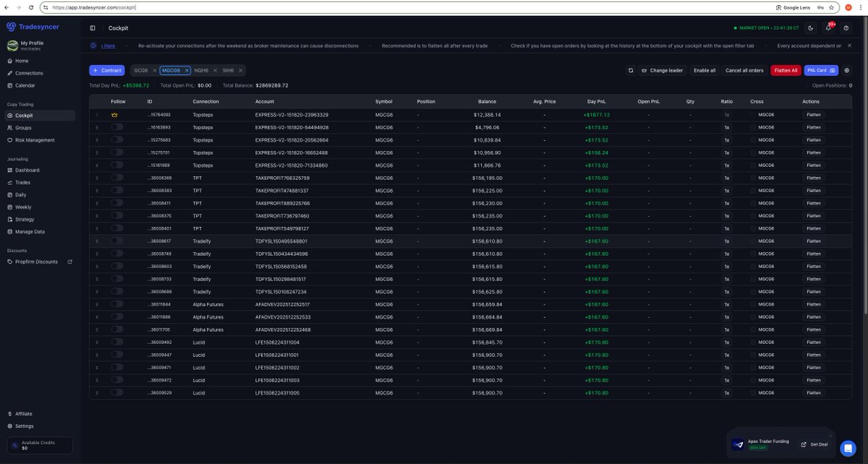Click the refresh icon beside Change leader

coord(631,70)
